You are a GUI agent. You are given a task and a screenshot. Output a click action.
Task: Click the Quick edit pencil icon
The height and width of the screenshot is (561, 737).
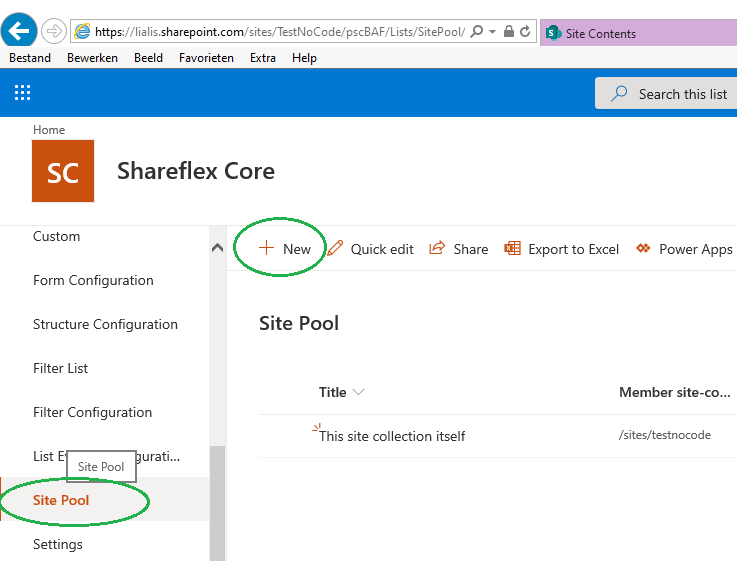point(335,248)
